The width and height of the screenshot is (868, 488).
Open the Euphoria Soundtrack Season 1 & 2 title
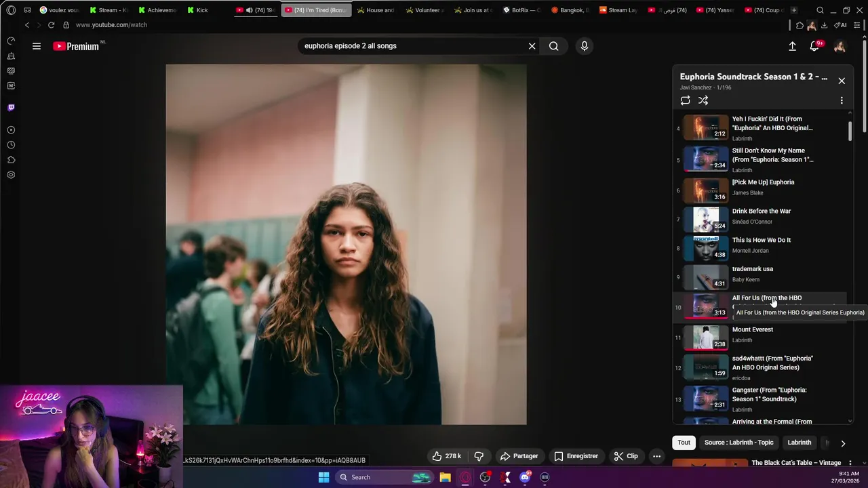pyautogui.click(x=753, y=77)
